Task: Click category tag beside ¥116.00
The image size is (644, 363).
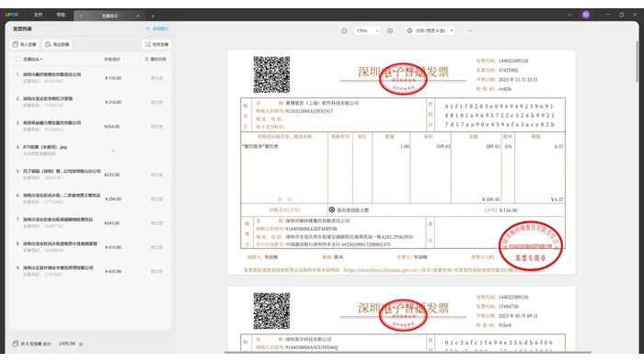Action: coord(156,78)
